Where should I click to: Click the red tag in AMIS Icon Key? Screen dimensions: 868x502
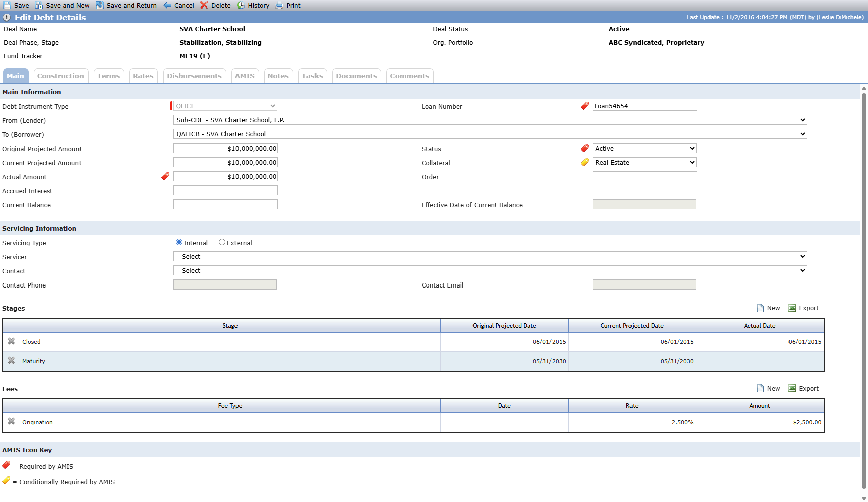[x=6, y=465]
